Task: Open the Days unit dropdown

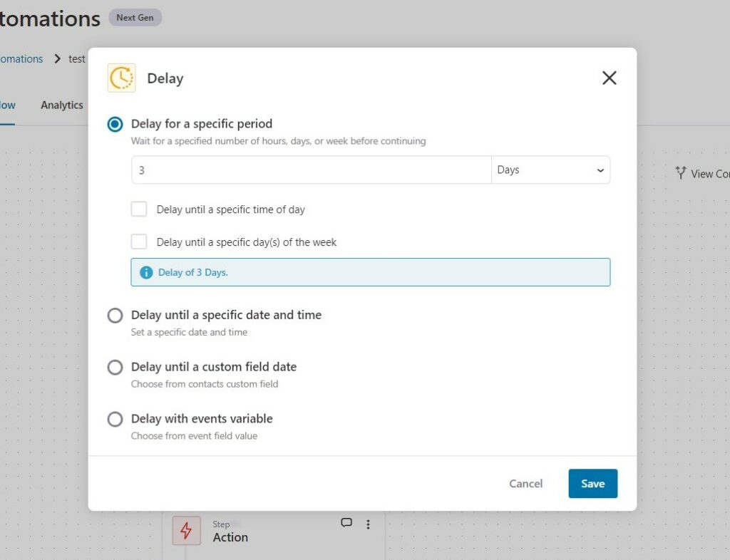Action: (x=551, y=170)
